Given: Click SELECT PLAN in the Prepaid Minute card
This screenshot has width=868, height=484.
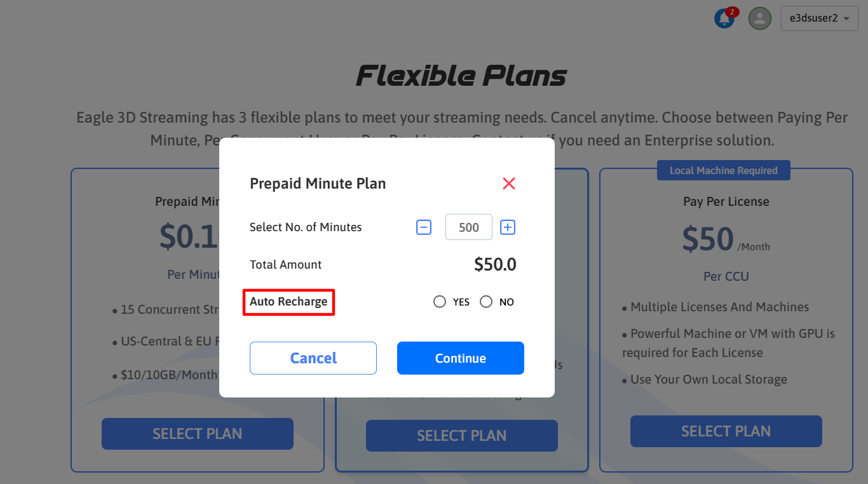Looking at the screenshot, I should (197, 434).
